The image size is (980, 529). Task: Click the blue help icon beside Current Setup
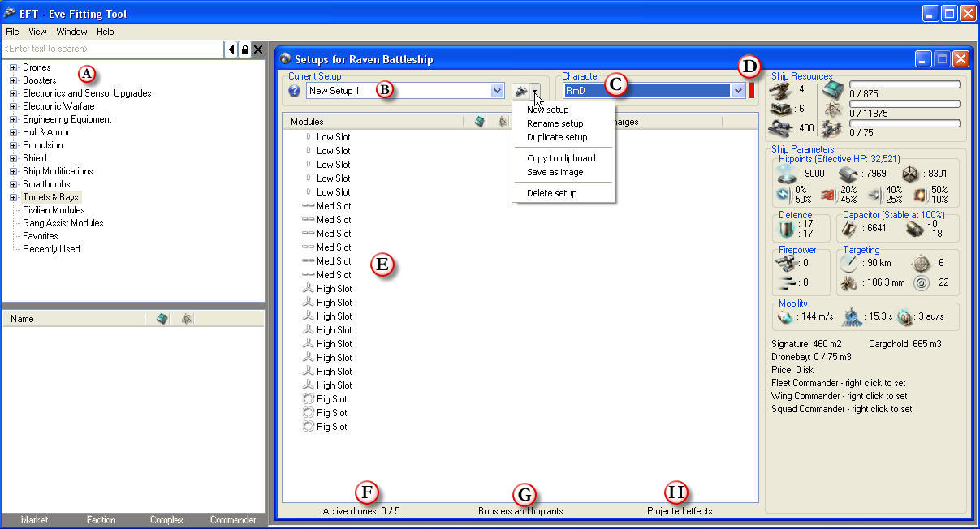(x=294, y=91)
